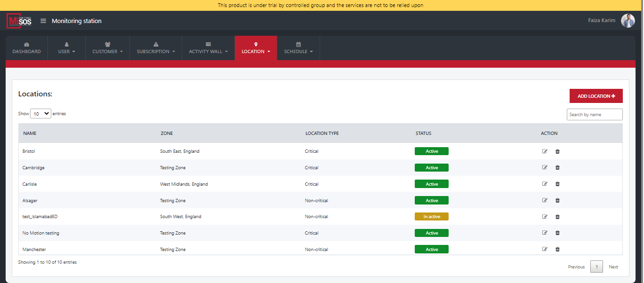Go to Next page of entries
The width and height of the screenshot is (644, 283).
pyautogui.click(x=613, y=267)
